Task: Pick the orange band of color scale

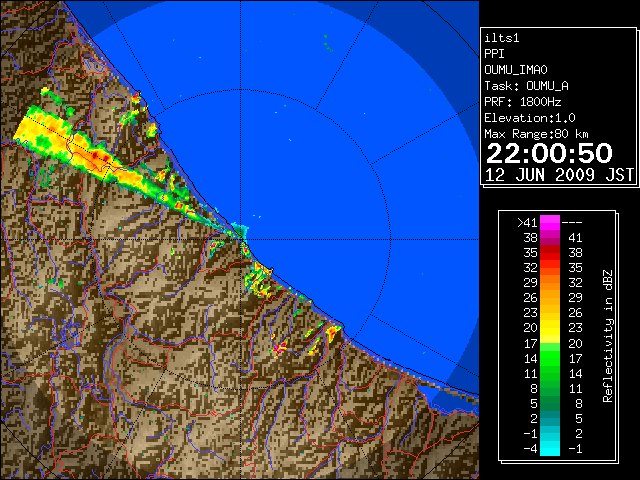Action: pos(550,283)
